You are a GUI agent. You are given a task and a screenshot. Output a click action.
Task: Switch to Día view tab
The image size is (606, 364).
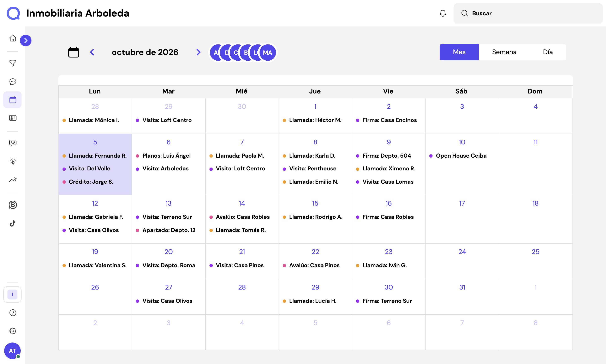(x=548, y=52)
